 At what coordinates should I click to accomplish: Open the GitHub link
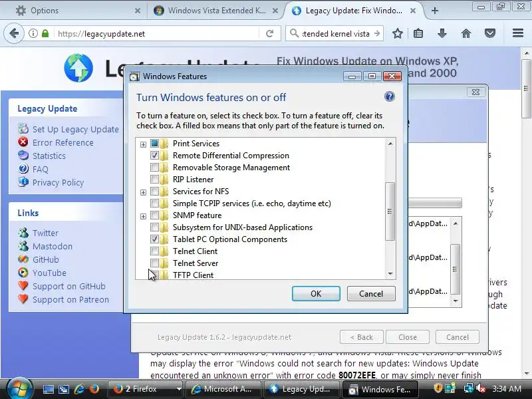point(45,259)
